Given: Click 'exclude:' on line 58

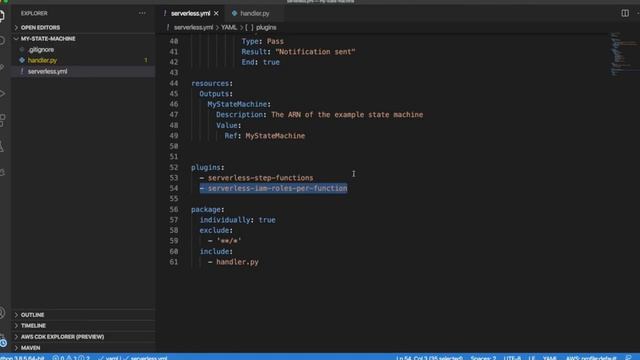Looking at the screenshot, I should point(216,231).
